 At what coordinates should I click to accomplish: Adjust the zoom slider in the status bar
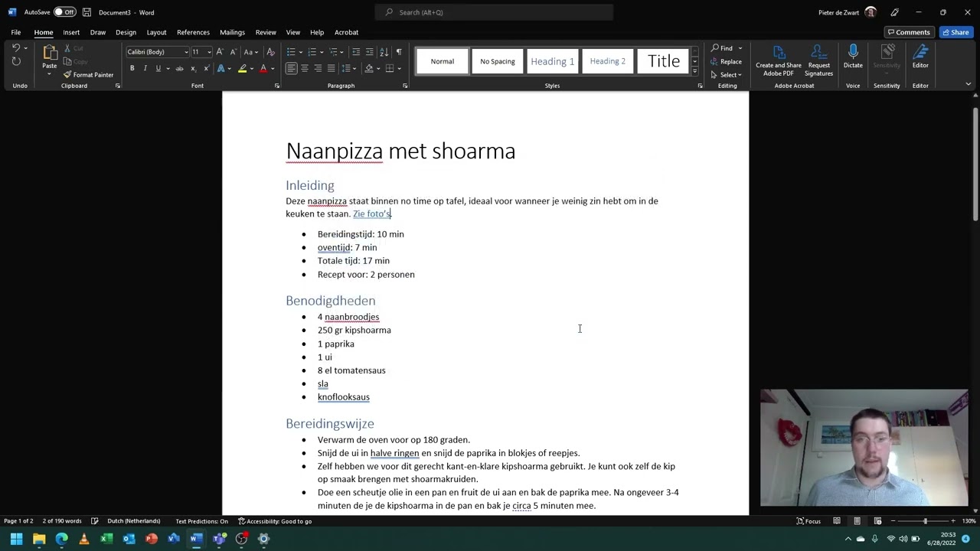(925, 521)
